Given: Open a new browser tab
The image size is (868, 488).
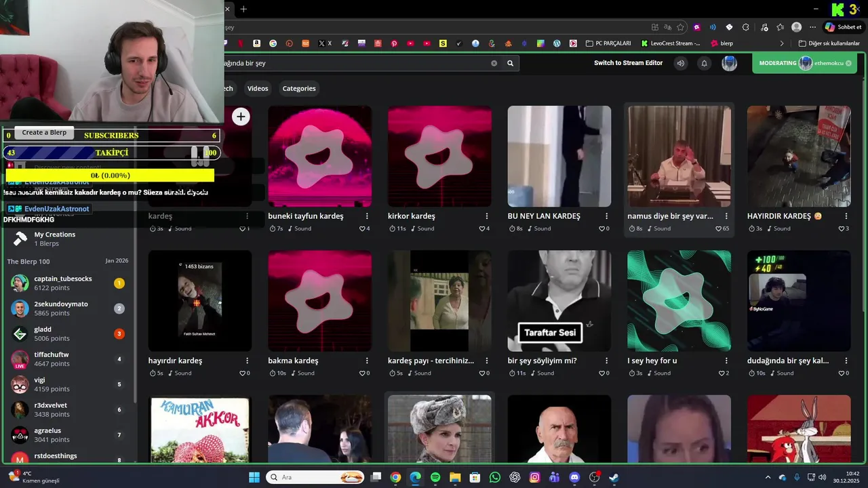Looking at the screenshot, I should tap(243, 9).
